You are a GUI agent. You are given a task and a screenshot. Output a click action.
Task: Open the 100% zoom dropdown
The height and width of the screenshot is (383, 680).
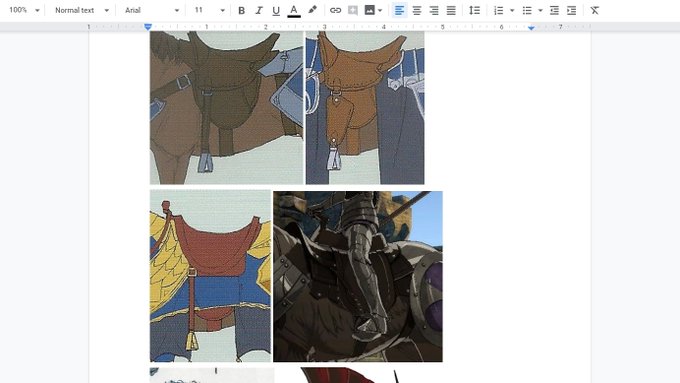[24, 10]
